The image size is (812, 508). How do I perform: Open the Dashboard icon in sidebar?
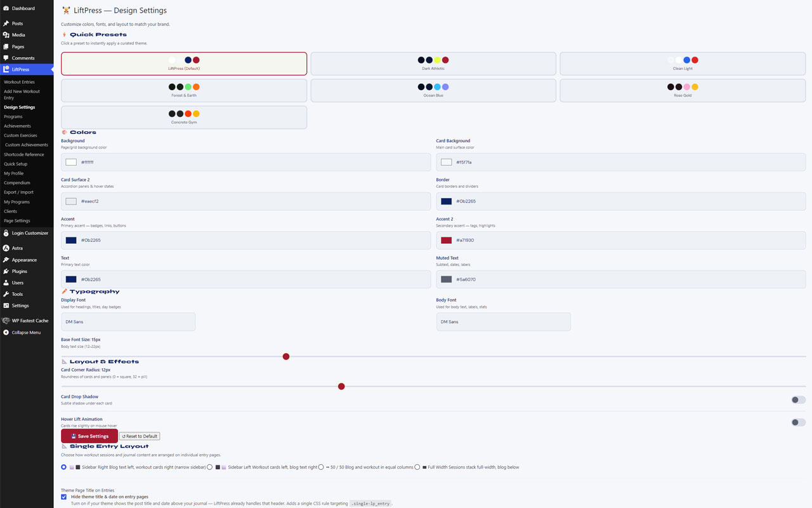[6, 8]
